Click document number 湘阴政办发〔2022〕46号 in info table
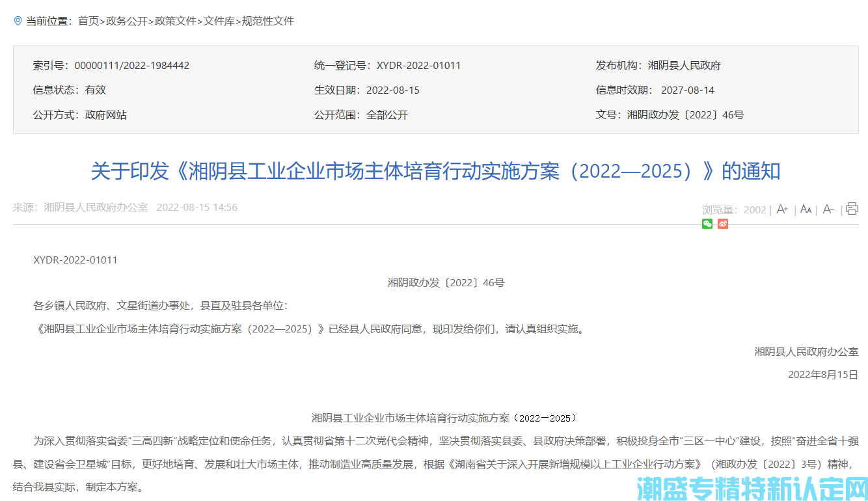This screenshot has width=868, height=501. pos(685,115)
